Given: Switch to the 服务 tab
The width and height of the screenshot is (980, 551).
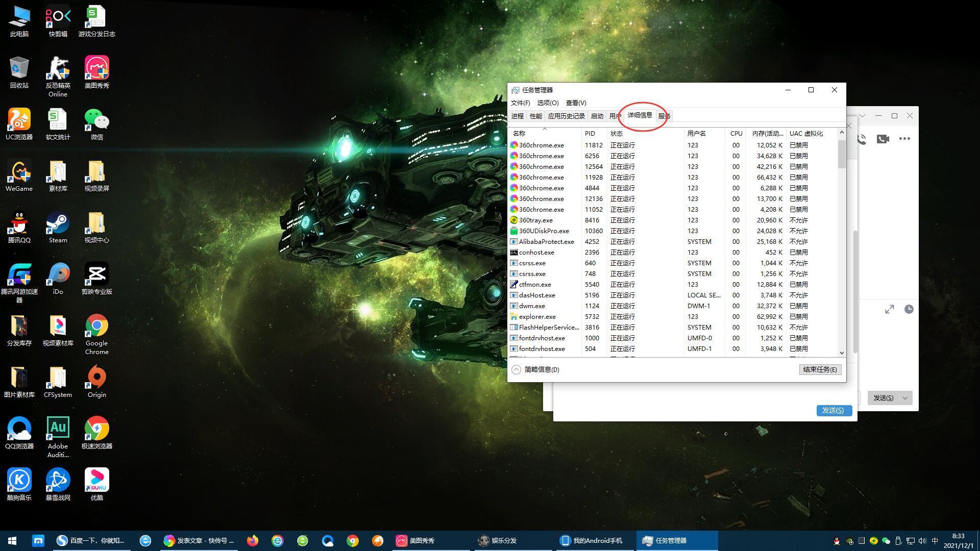Looking at the screenshot, I should click(x=664, y=116).
